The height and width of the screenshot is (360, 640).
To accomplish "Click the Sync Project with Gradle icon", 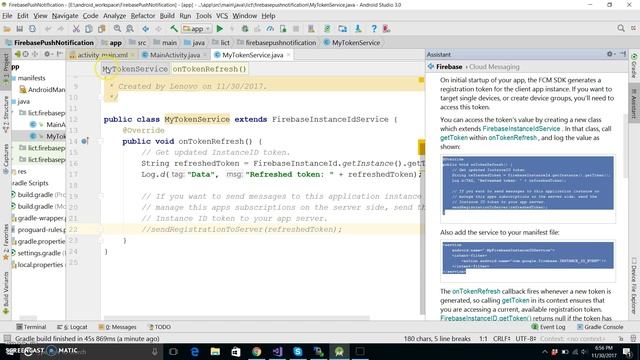I will [327, 29].
